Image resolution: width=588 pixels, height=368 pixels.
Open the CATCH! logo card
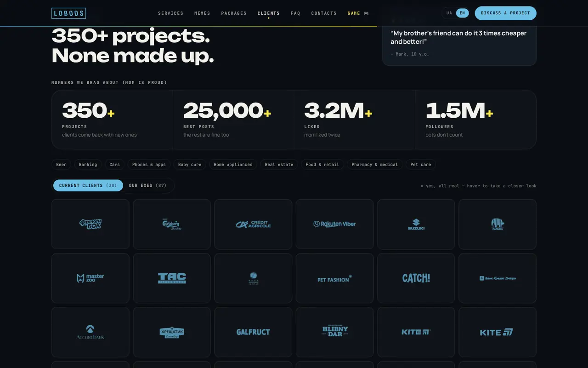pyautogui.click(x=416, y=278)
